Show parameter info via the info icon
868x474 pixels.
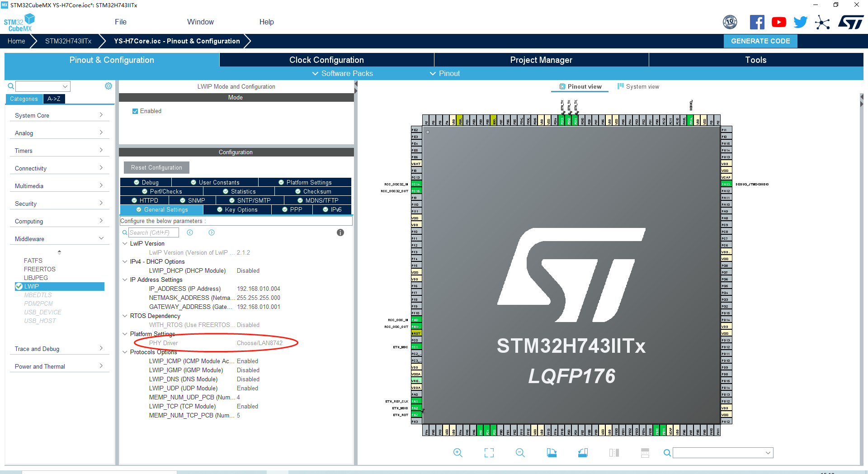pos(340,232)
